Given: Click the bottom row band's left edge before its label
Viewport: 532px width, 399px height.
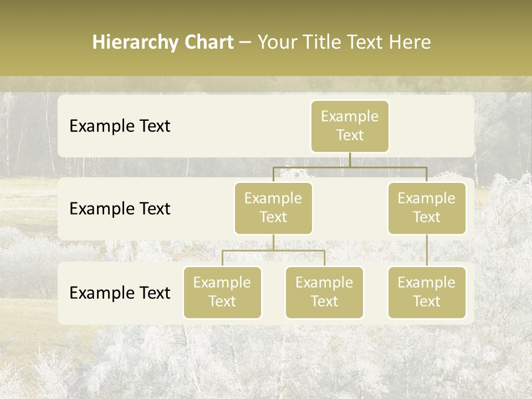Looking at the screenshot, I should (63, 293).
